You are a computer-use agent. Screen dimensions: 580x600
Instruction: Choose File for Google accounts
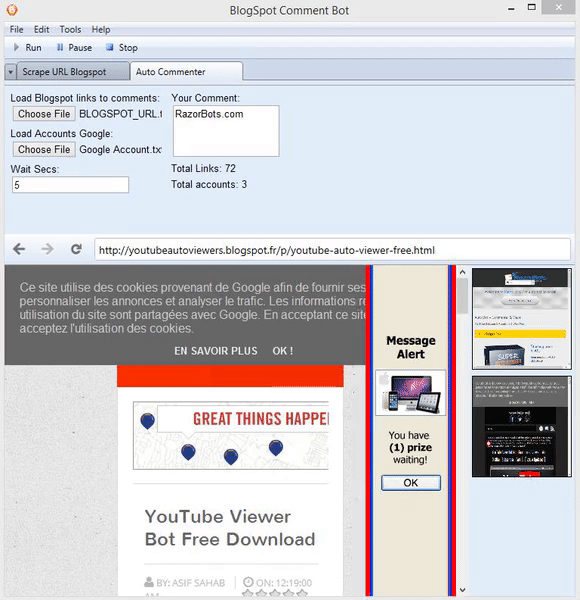tap(44, 150)
